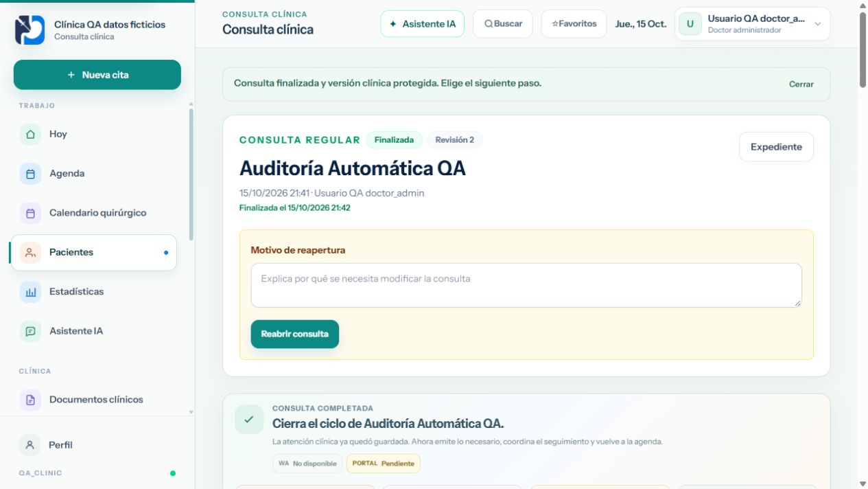Click the Finalizada el 15/10/2026 21:42 text
The width and height of the screenshot is (868, 489).
pyautogui.click(x=295, y=207)
